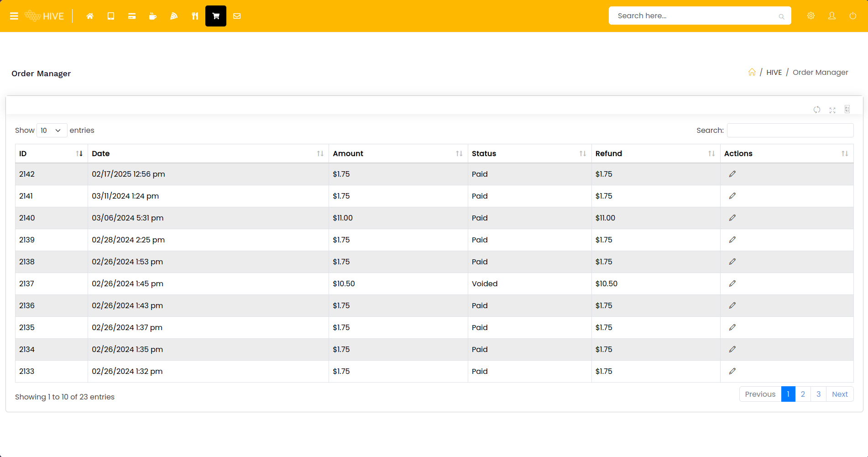Open the envelope mail icon

click(x=237, y=16)
